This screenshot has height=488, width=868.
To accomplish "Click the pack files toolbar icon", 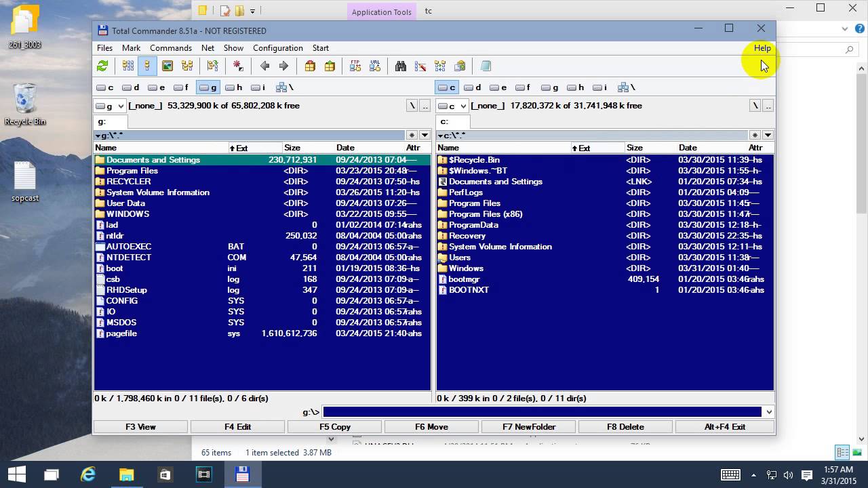I will point(311,65).
